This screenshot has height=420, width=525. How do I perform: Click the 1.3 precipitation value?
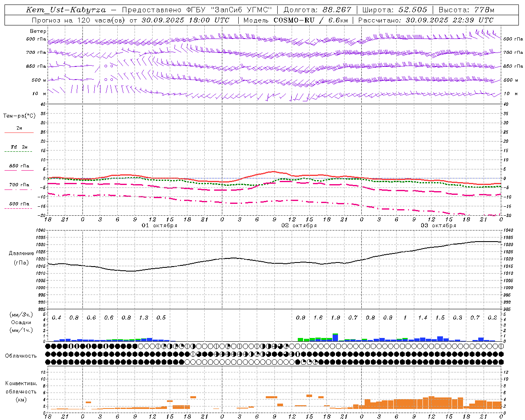(x=144, y=318)
